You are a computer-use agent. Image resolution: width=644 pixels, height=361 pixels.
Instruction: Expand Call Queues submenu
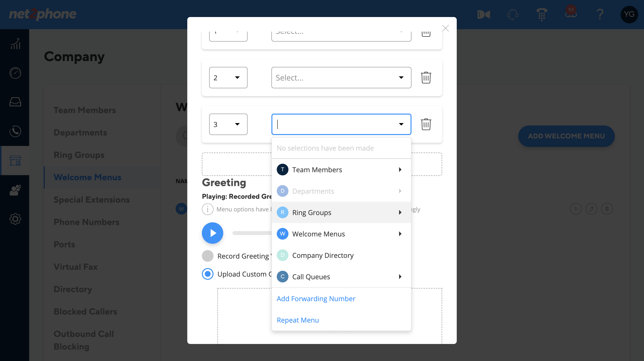coord(341,277)
